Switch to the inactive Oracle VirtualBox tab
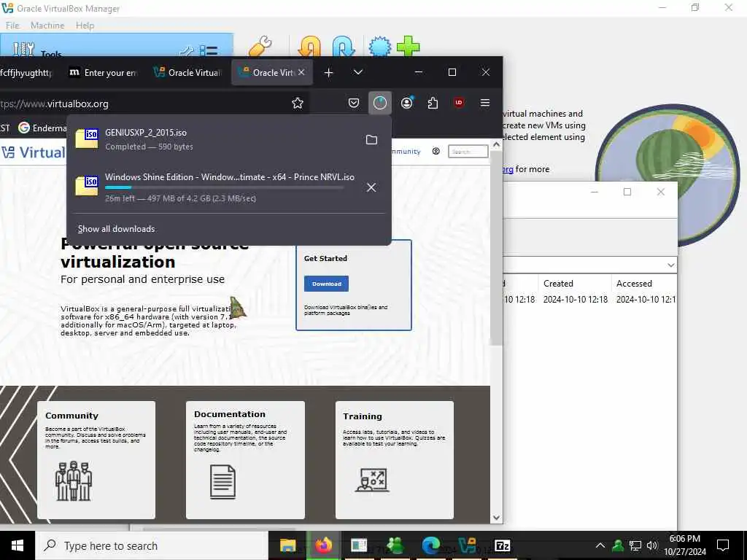 (x=187, y=72)
